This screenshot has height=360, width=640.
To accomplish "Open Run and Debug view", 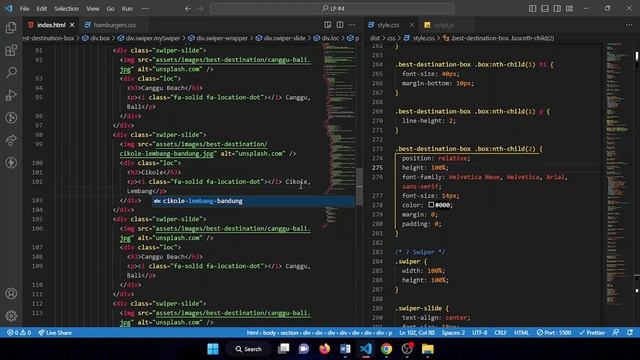I will pyautogui.click(x=11, y=95).
